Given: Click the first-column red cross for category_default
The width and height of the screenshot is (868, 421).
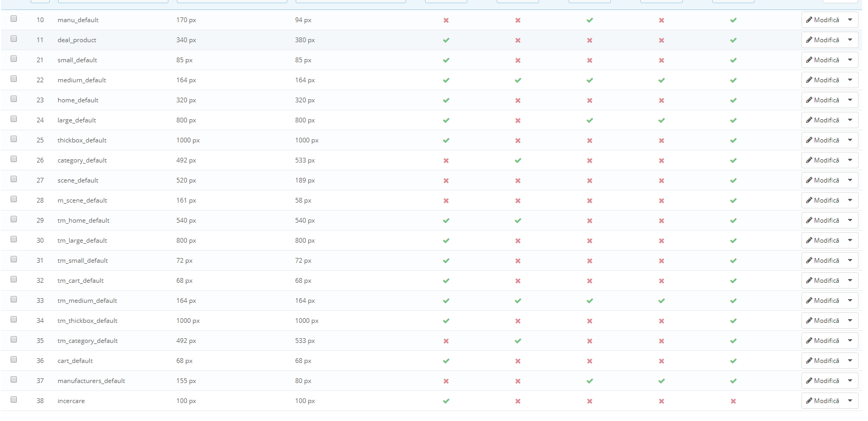Looking at the screenshot, I should [x=446, y=160].
